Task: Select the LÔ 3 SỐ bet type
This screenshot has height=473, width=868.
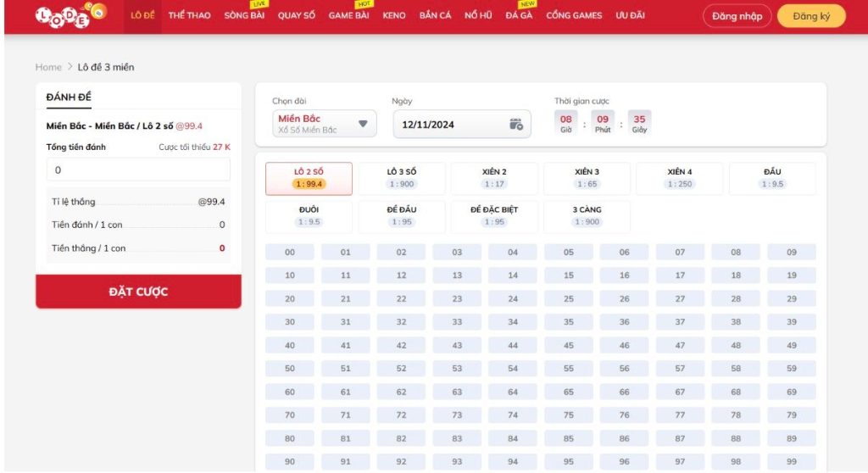Action: (401, 178)
